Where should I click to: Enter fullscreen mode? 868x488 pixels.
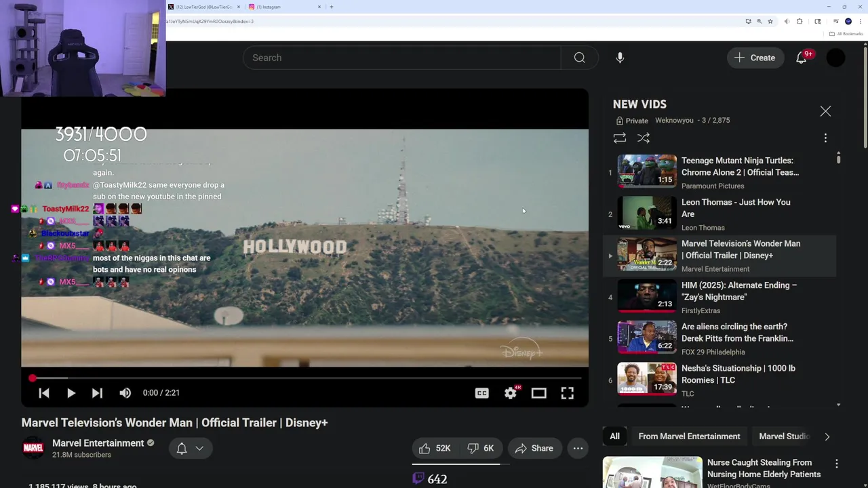pyautogui.click(x=568, y=393)
